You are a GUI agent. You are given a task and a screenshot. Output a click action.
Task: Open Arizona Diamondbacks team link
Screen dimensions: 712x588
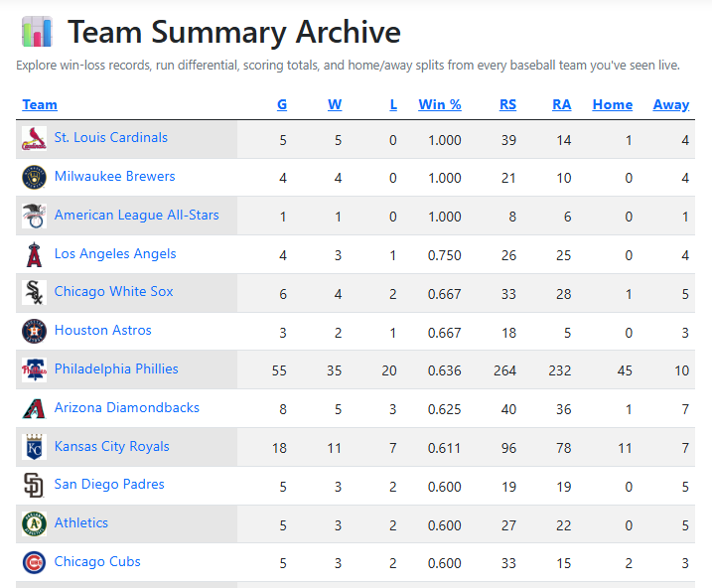pos(127,407)
